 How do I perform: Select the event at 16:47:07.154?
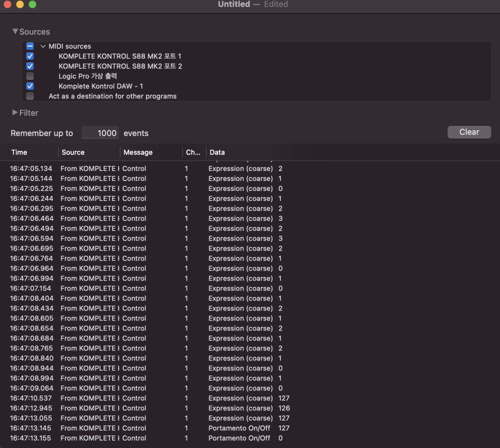[x=250, y=288]
